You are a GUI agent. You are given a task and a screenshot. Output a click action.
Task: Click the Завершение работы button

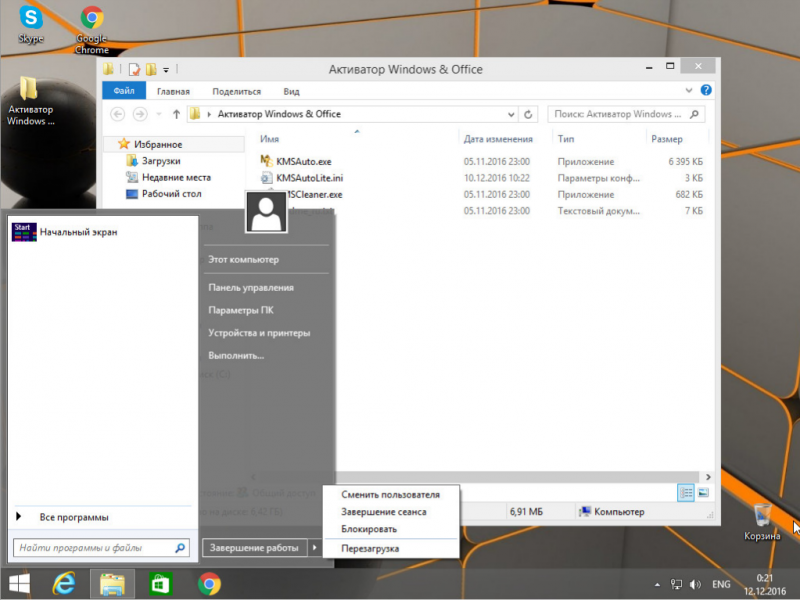pos(255,547)
